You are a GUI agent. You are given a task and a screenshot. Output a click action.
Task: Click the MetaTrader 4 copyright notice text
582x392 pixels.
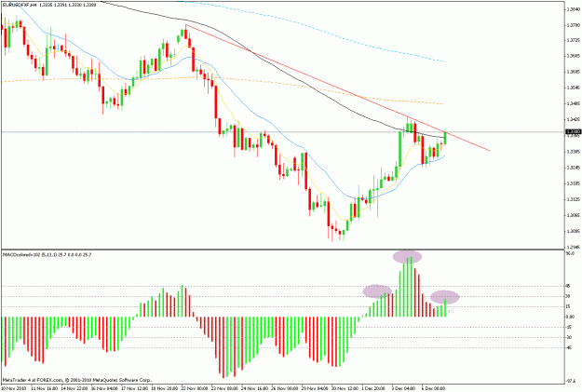tap(77, 380)
